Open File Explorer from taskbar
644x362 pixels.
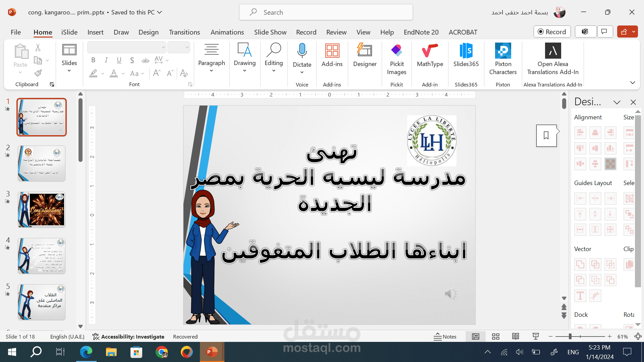(x=111, y=352)
